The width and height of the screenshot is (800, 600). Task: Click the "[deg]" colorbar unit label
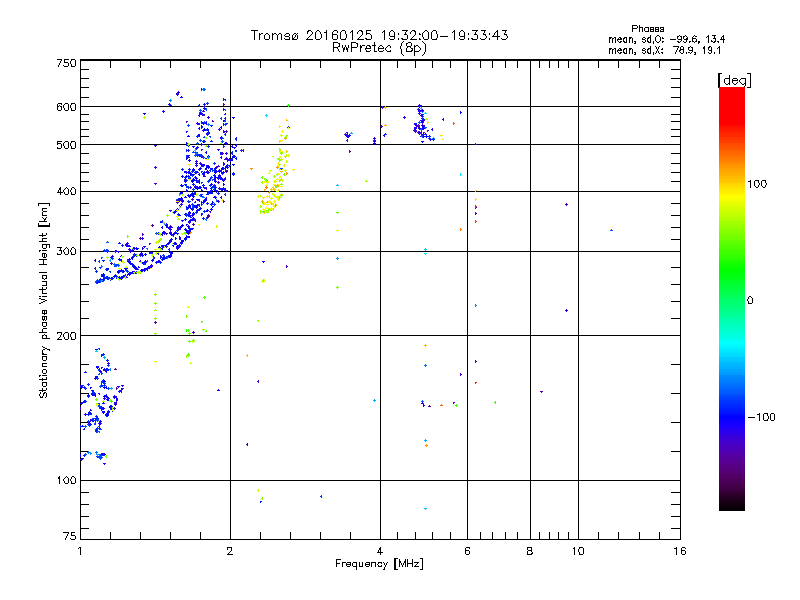click(x=734, y=80)
